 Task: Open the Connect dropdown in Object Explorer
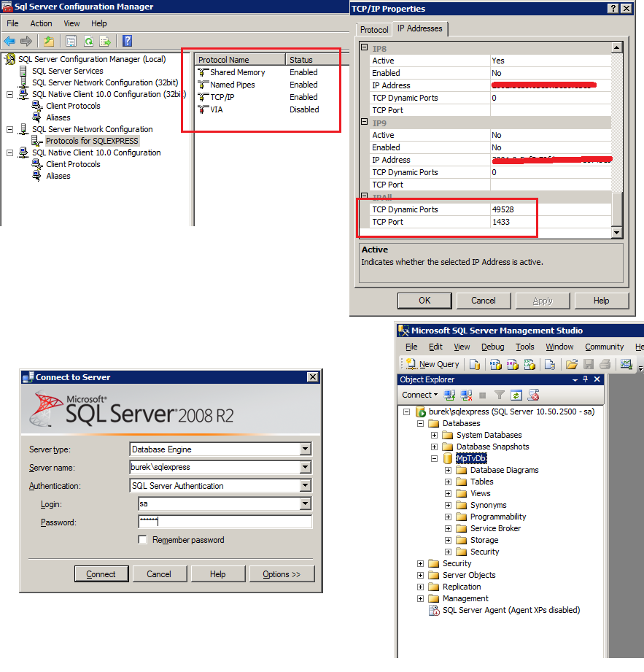pos(419,395)
